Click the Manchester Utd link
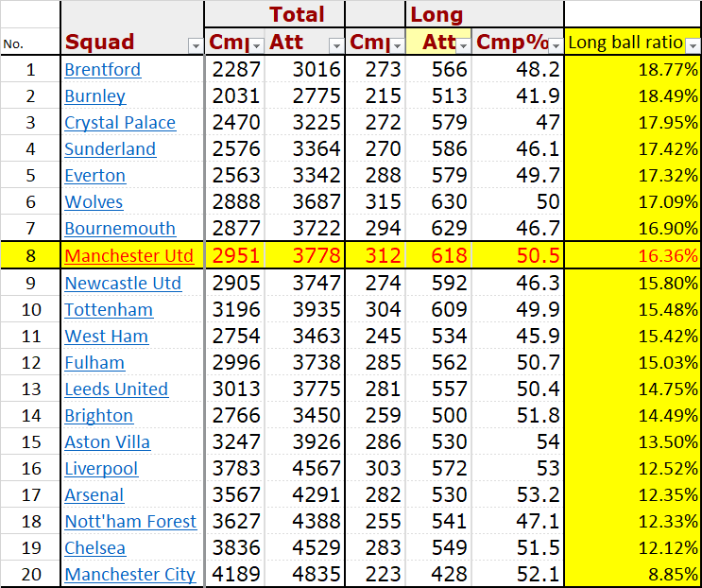 tap(128, 256)
